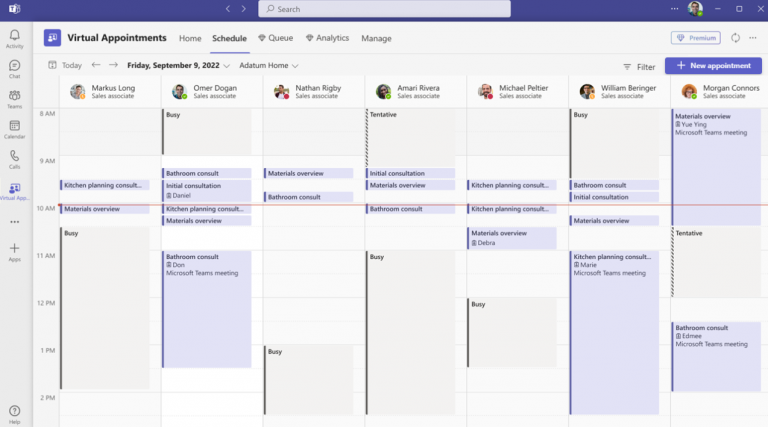Switch to the Home tab
768x427 pixels.
190,38
